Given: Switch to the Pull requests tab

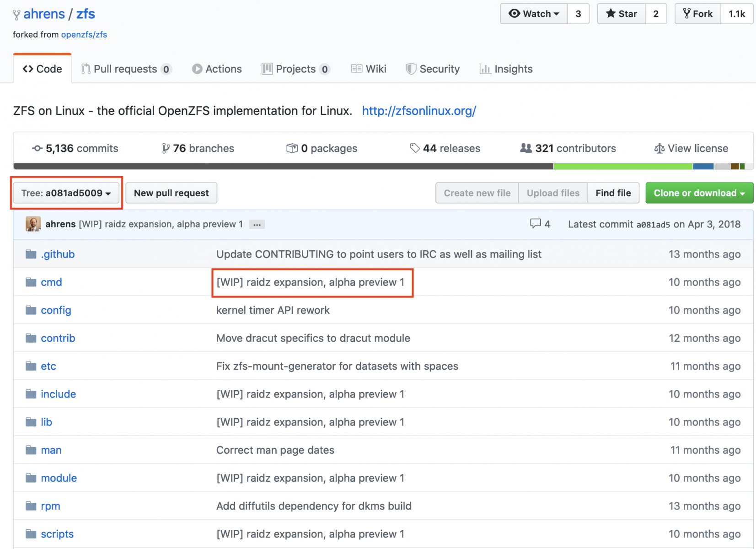Looking at the screenshot, I should point(126,69).
